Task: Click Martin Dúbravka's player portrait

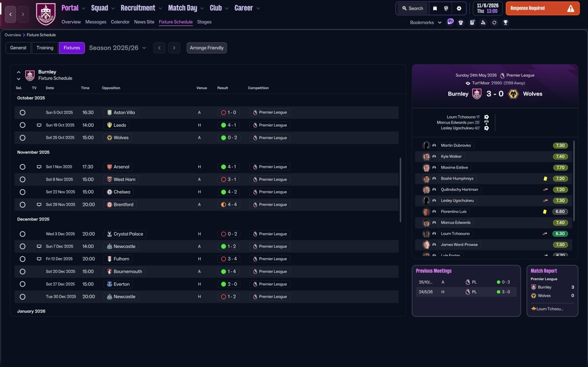Action: 426,146
